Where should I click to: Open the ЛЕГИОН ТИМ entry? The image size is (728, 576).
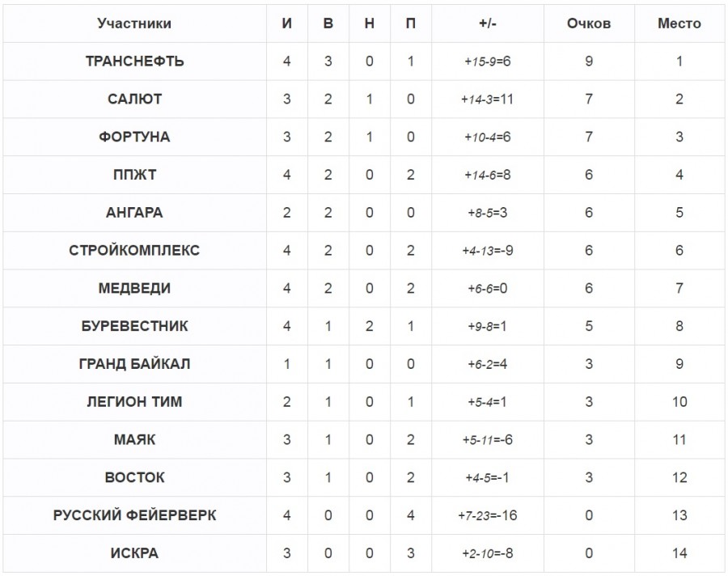(134, 402)
